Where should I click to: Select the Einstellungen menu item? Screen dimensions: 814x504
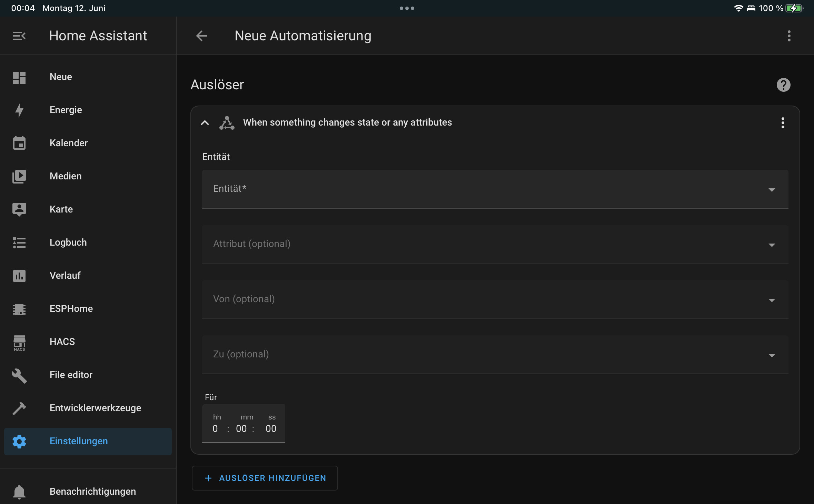tap(88, 442)
